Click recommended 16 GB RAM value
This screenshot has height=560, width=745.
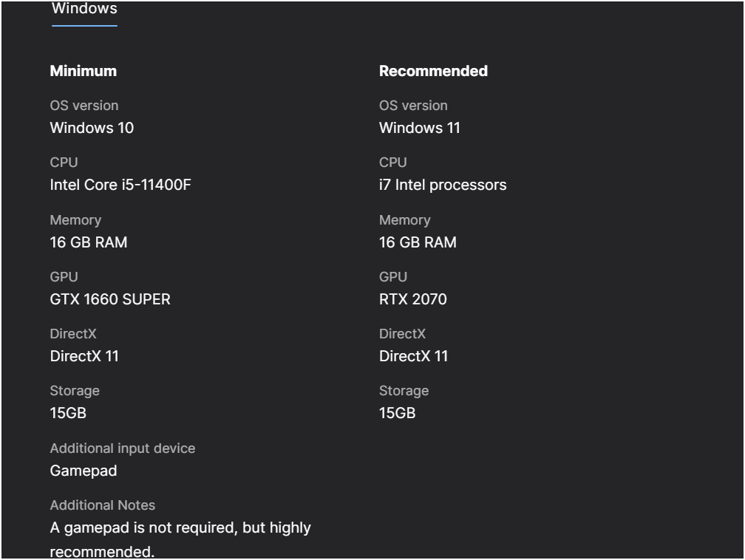418,242
